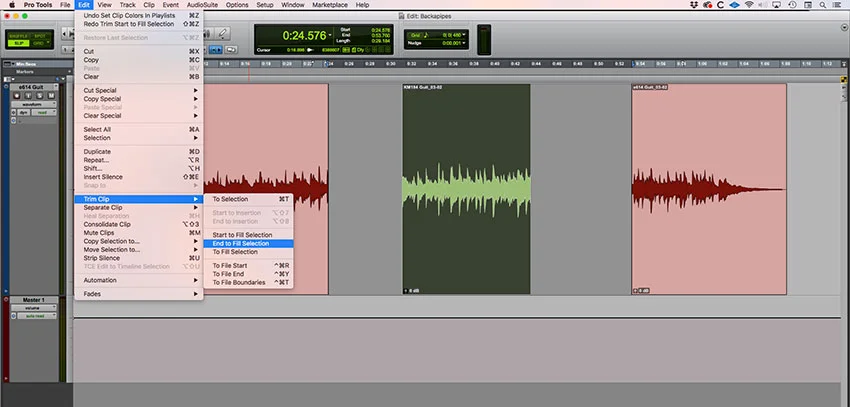Open the Fades submenu
The image size is (850, 407).
click(x=139, y=294)
